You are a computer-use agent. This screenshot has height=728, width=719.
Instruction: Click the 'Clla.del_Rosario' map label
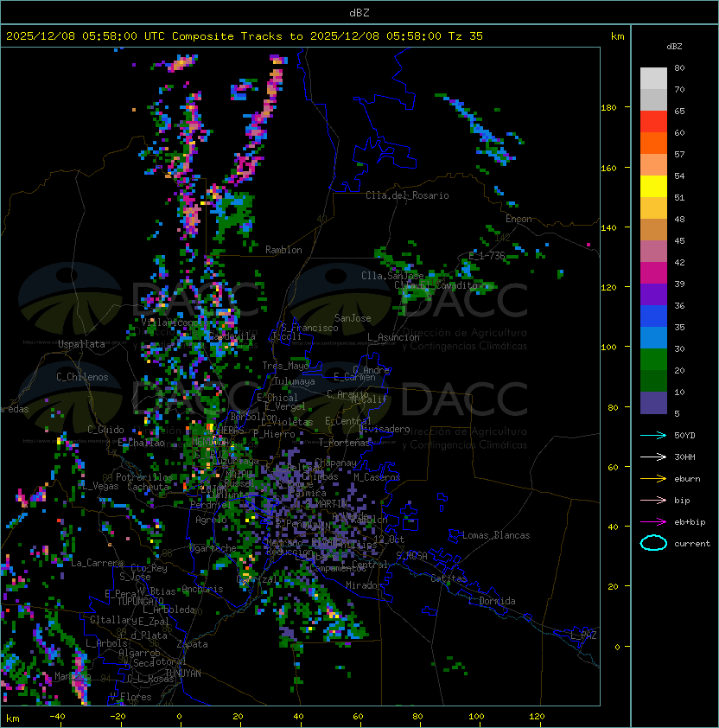point(407,195)
